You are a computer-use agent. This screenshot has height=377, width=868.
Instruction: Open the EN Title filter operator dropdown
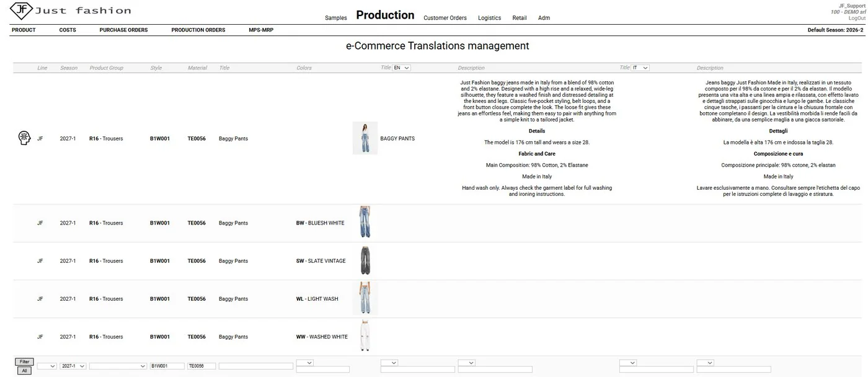389,362
